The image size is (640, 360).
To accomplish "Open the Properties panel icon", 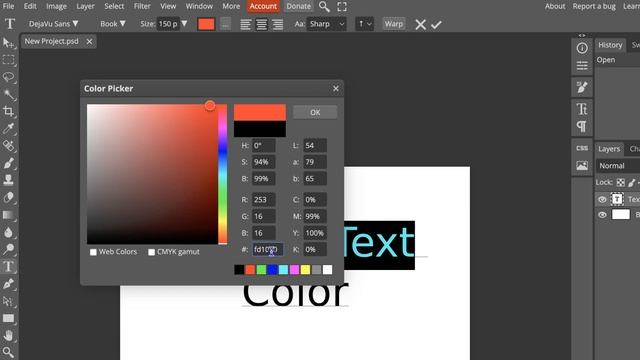I will coord(582,66).
